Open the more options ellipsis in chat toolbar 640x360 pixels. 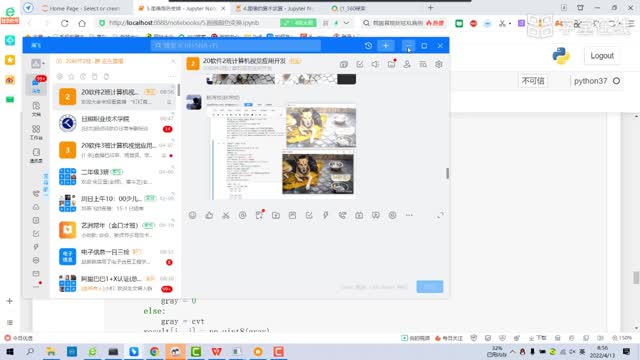click(409, 215)
